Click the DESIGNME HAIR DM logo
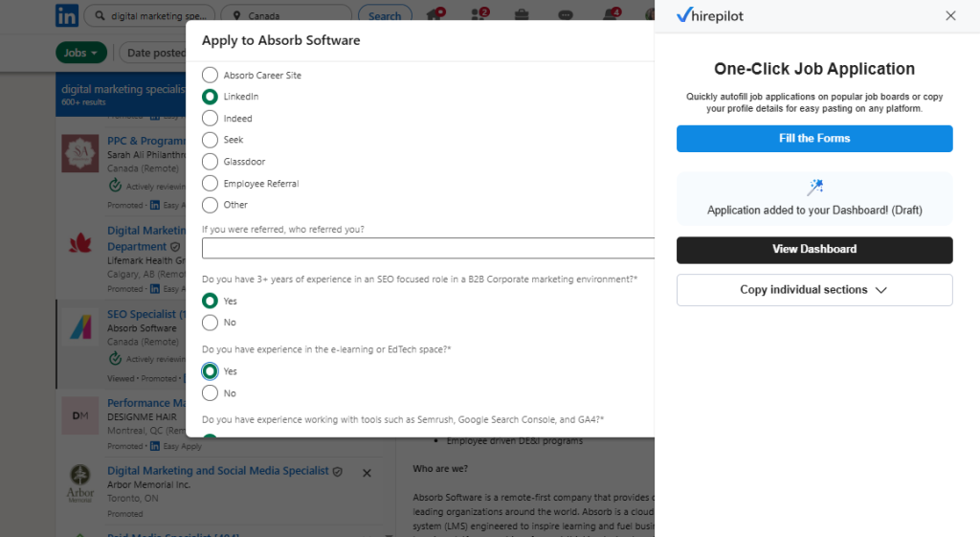 [x=80, y=415]
